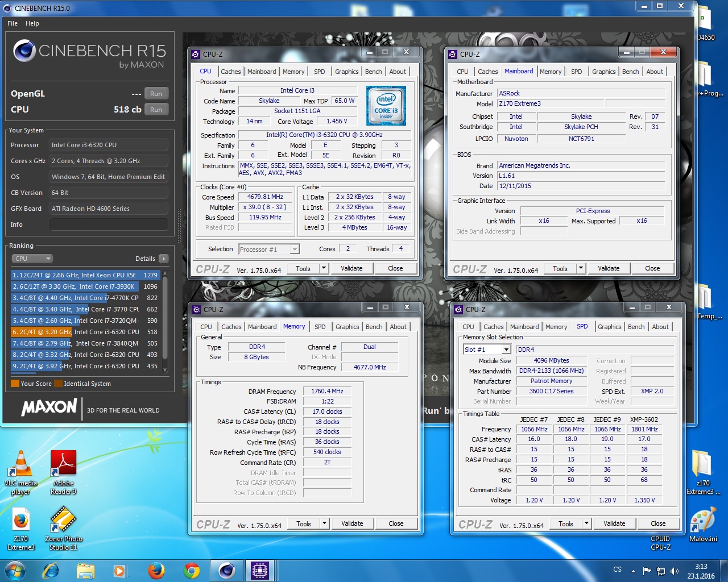Click the Action Center flag icon
This screenshot has width=728, height=582.
point(647,571)
